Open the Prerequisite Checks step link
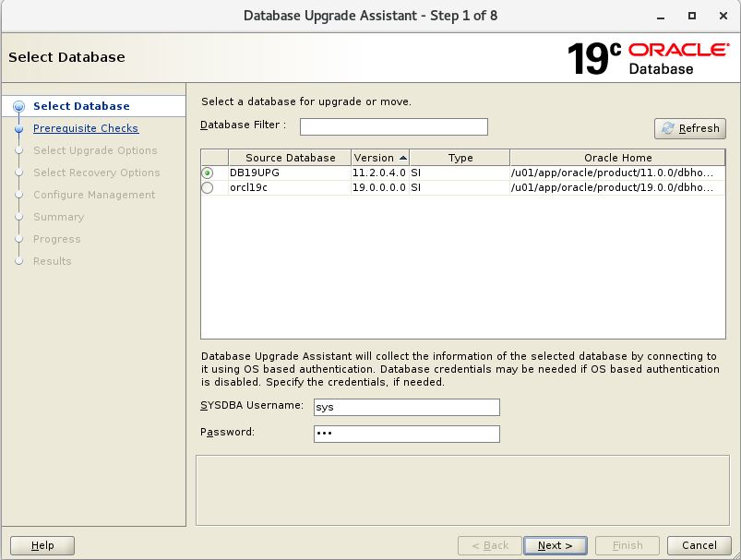 click(x=86, y=128)
